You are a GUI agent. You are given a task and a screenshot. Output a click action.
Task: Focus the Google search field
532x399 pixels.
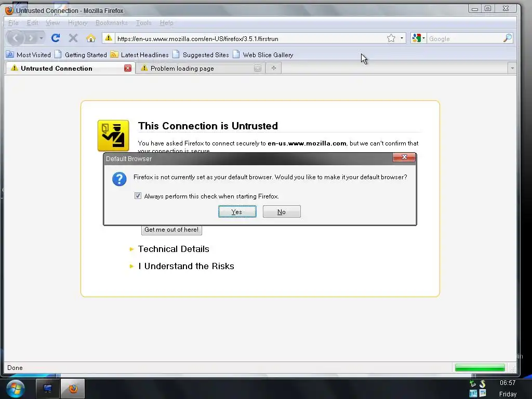coord(465,38)
